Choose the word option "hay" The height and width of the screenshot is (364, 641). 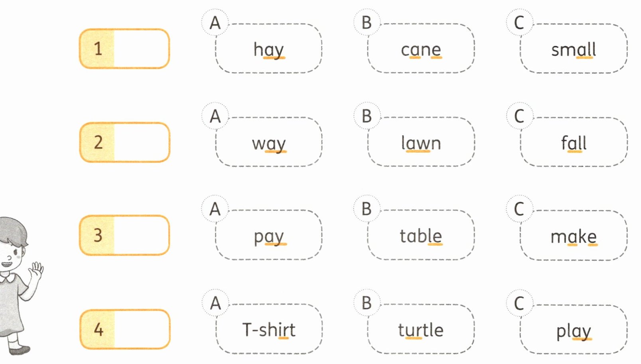coord(268,49)
